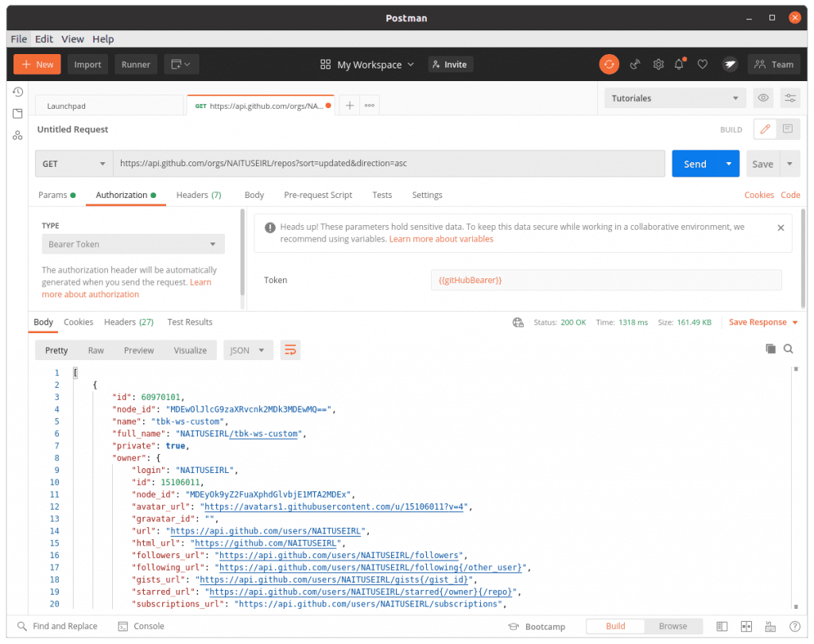The height and width of the screenshot is (644, 814).
Task: Click the Import button
Action: pos(87,64)
